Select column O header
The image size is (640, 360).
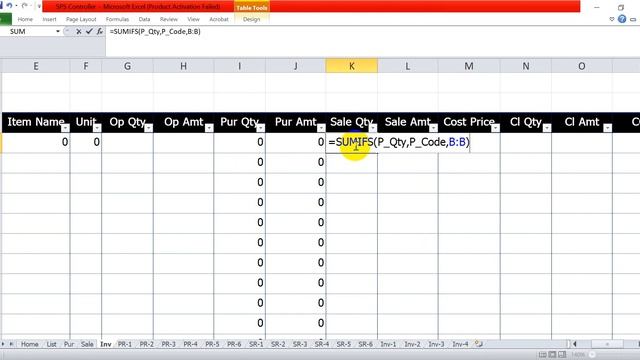pyautogui.click(x=582, y=66)
